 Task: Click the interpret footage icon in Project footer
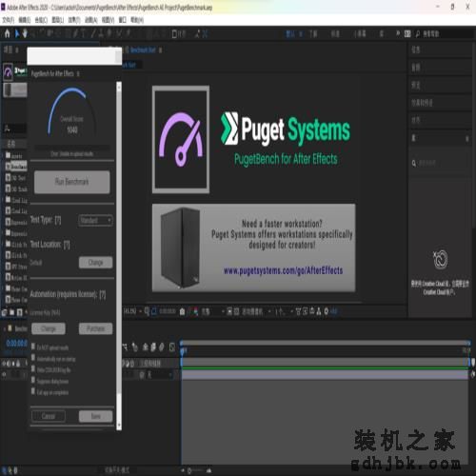click(4, 312)
